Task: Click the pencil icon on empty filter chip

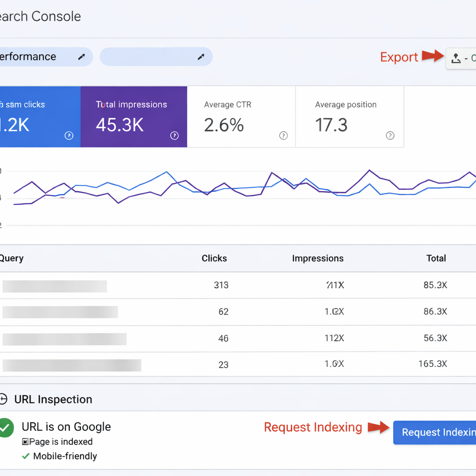Action: coord(201,57)
